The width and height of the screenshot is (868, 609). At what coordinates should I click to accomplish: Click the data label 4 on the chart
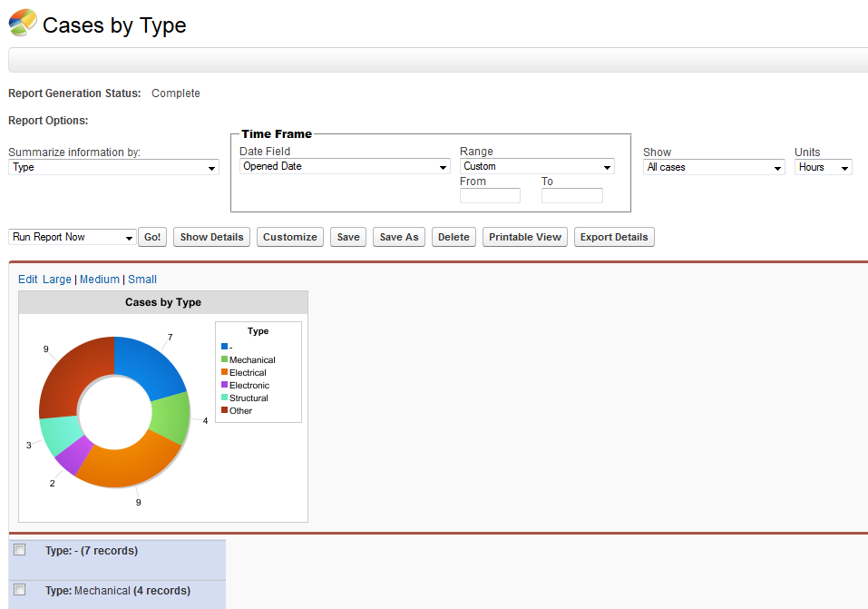pos(205,420)
